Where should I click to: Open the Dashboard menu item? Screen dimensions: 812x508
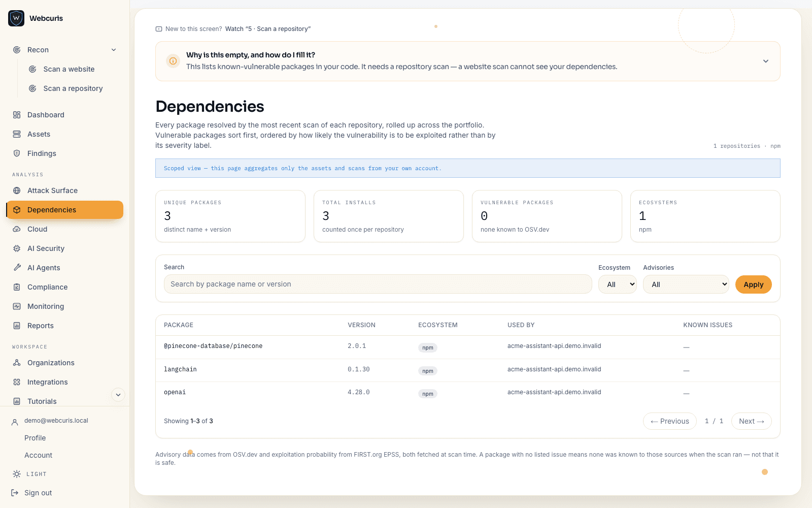tap(64, 115)
